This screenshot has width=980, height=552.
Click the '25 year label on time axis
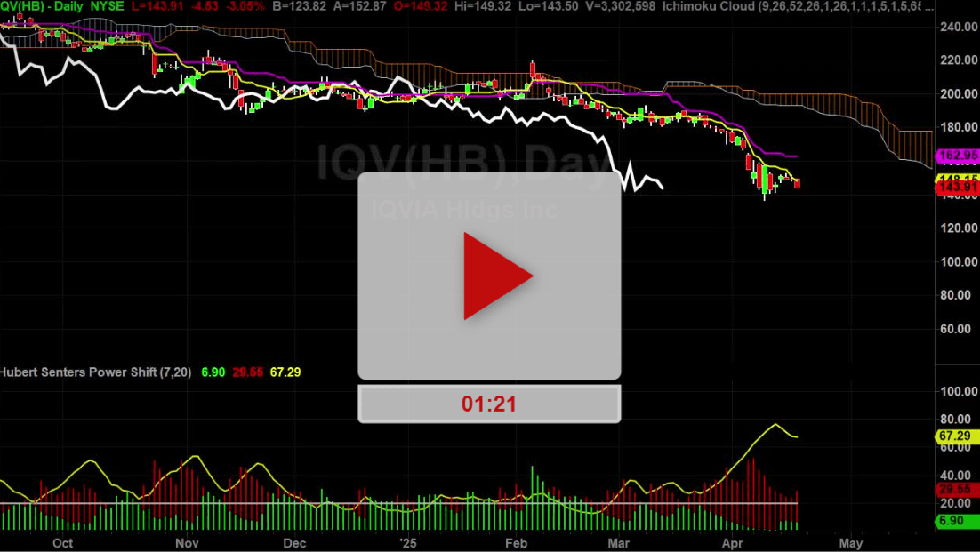(x=407, y=542)
